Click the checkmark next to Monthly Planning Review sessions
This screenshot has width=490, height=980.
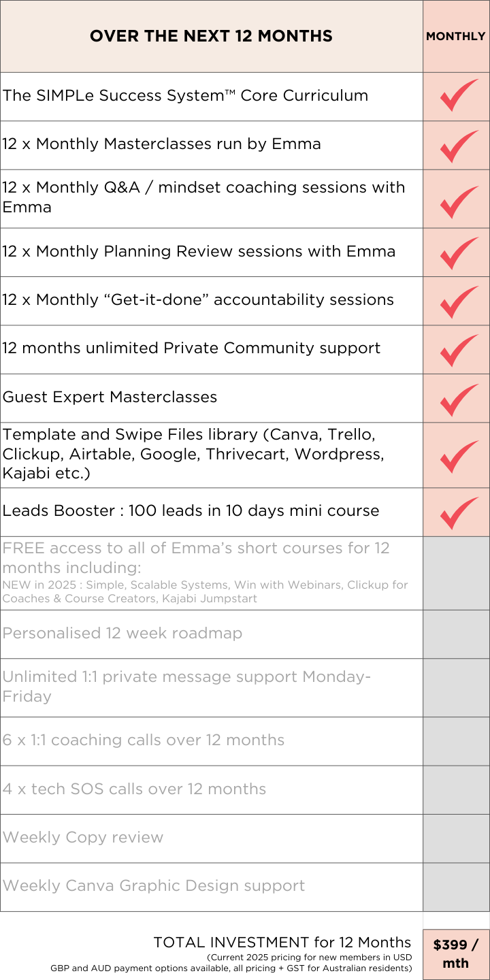click(458, 253)
